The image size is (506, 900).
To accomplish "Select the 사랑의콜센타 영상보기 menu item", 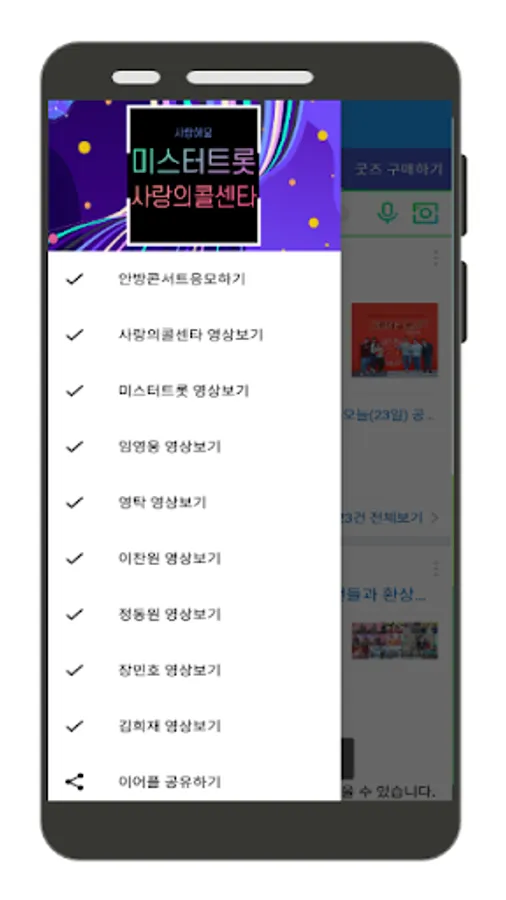I will coord(194,335).
